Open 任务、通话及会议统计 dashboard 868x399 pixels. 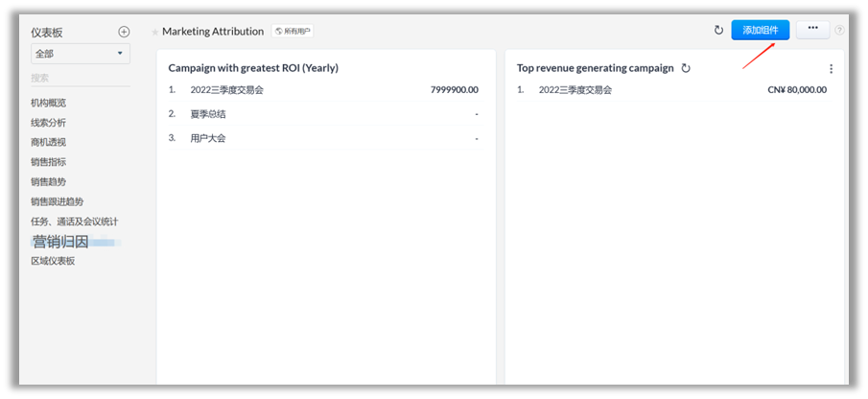(x=74, y=222)
